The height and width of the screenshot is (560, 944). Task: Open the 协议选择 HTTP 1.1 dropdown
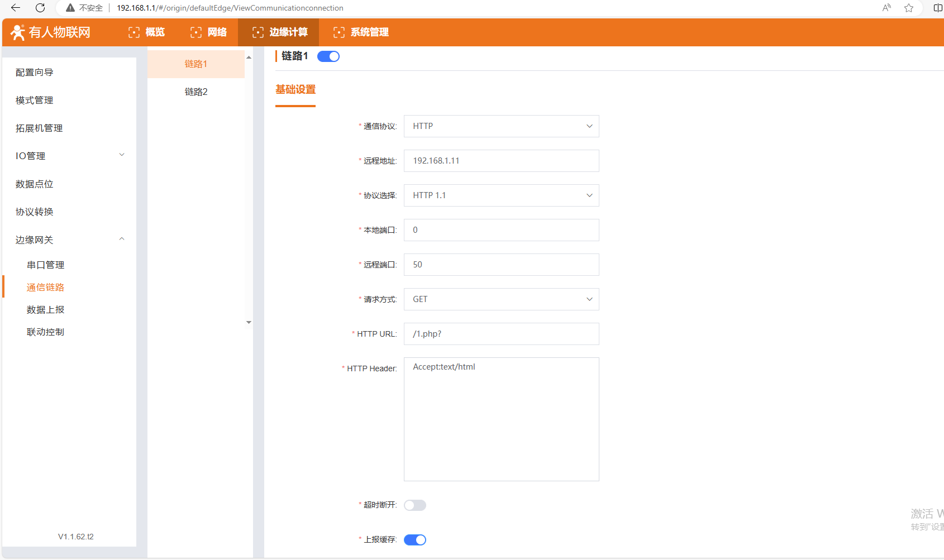point(501,195)
